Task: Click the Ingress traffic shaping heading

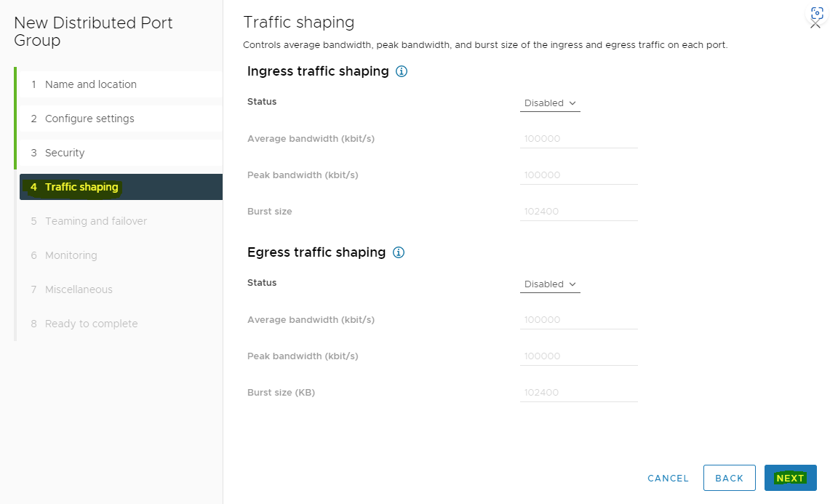Action: (318, 71)
